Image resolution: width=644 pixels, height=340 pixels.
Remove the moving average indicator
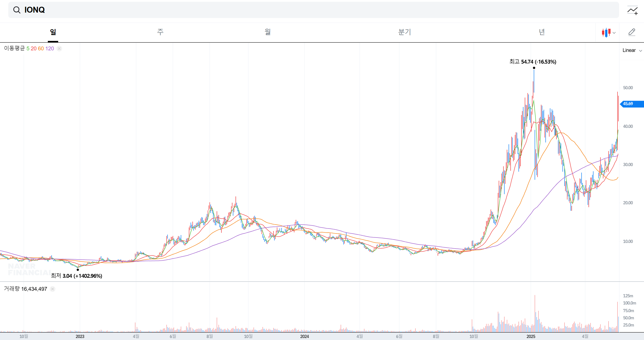tap(59, 49)
